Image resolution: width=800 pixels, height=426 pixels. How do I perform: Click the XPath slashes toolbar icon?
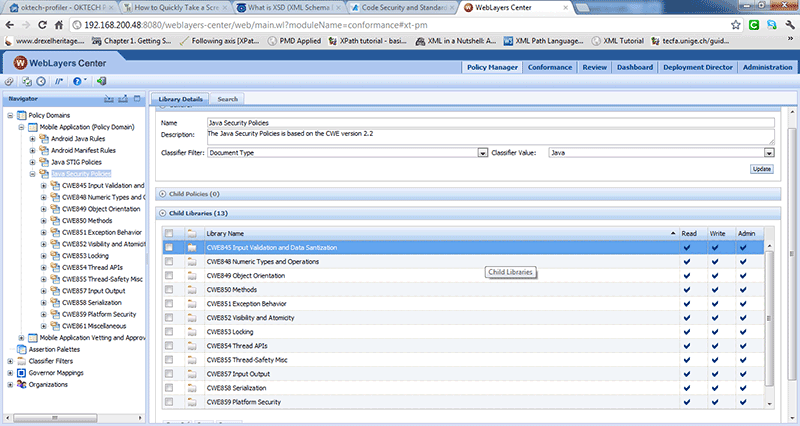tap(59, 82)
